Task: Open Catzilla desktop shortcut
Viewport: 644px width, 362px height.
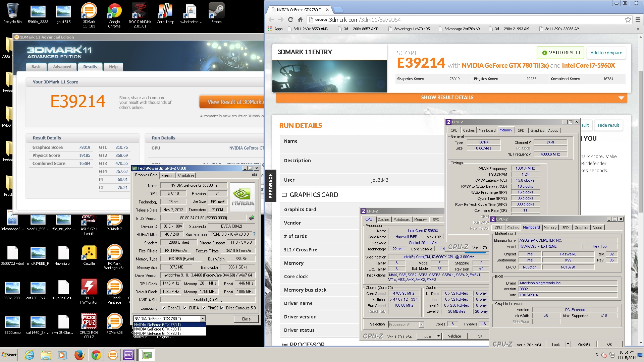Action: coord(89,255)
